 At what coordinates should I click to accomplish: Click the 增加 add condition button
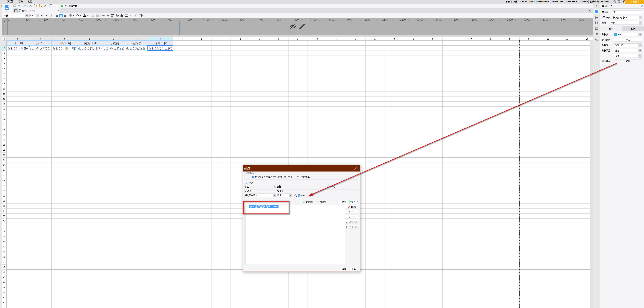point(343,202)
